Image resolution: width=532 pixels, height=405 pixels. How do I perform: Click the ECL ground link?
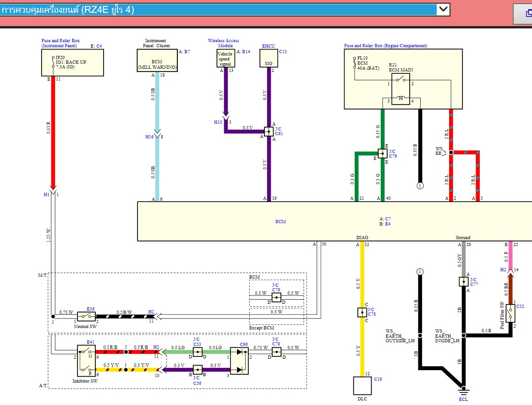(x=464, y=400)
